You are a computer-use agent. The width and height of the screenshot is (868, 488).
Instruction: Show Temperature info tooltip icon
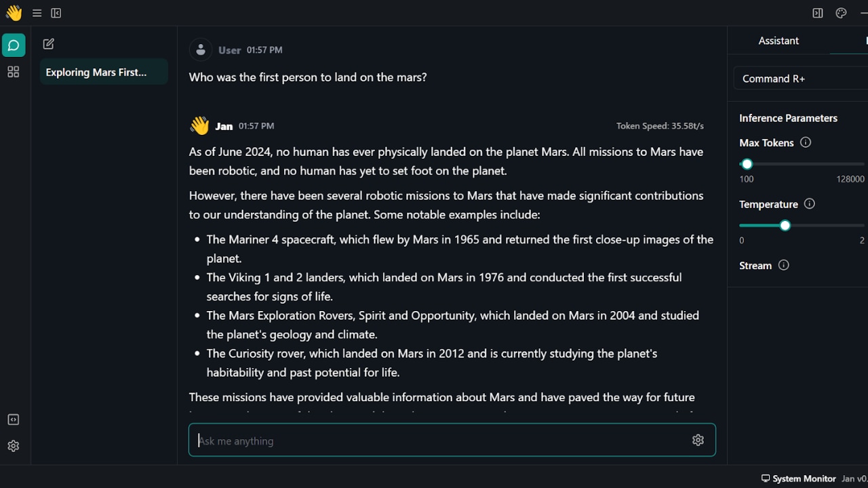809,204
